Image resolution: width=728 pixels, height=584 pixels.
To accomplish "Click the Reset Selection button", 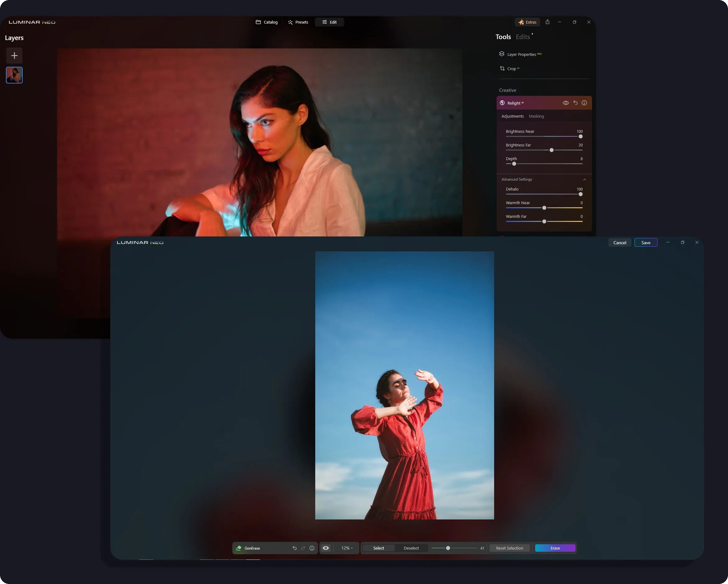I will 509,548.
